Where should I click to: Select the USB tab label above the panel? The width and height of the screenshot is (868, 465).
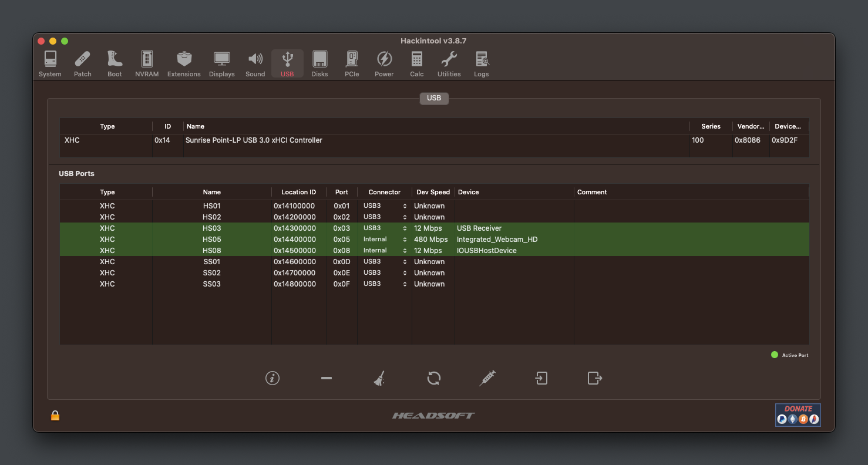434,98
